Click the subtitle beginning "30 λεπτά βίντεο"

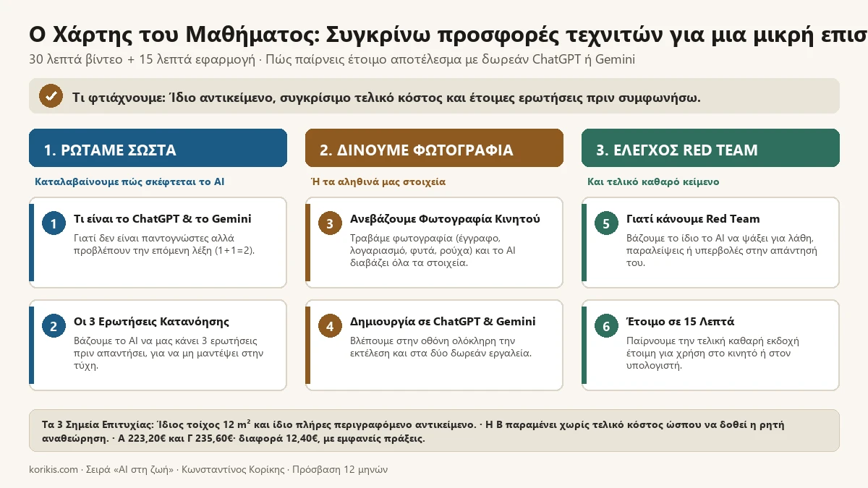tap(332, 59)
